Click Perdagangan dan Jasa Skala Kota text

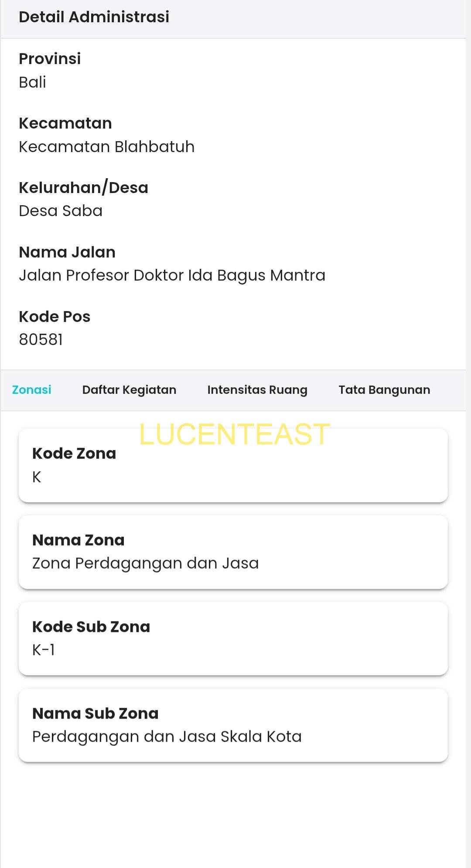click(x=167, y=737)
